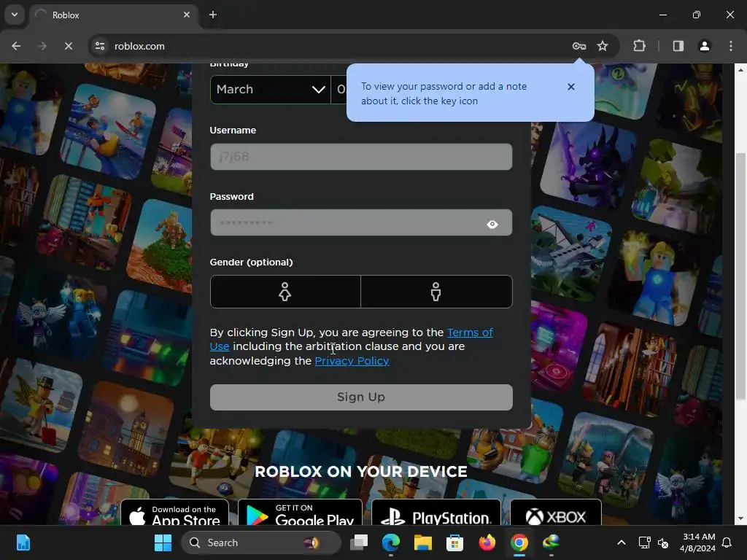Open the PlayStation badge

point(436,513)
